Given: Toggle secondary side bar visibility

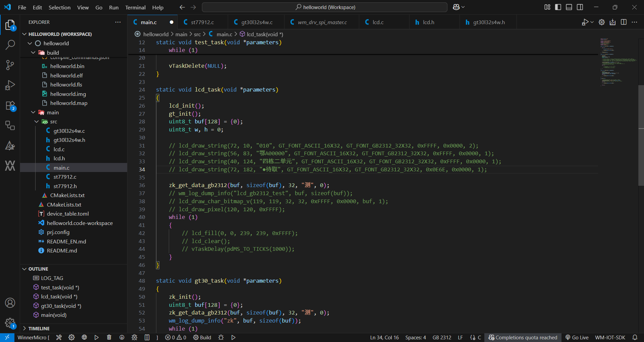Looking at the screenshot, I should (x=580, y=7).
